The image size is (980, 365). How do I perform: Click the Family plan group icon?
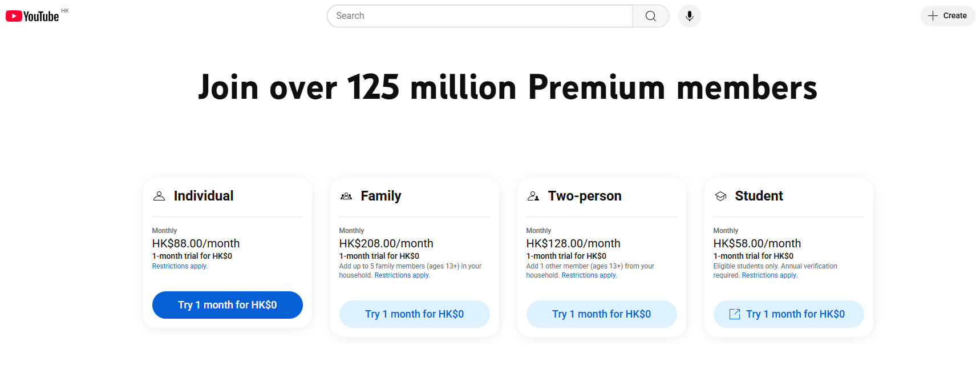tap(346, 196)
